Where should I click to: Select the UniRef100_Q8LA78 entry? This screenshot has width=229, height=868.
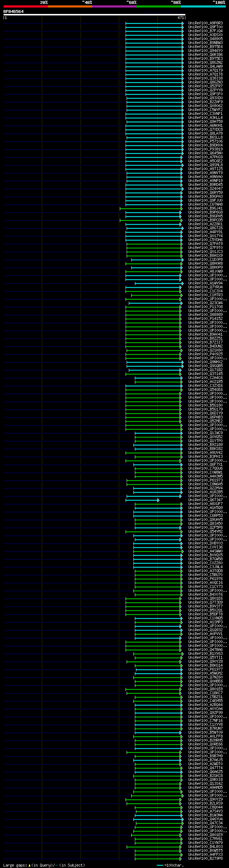[x=205, y=134]
